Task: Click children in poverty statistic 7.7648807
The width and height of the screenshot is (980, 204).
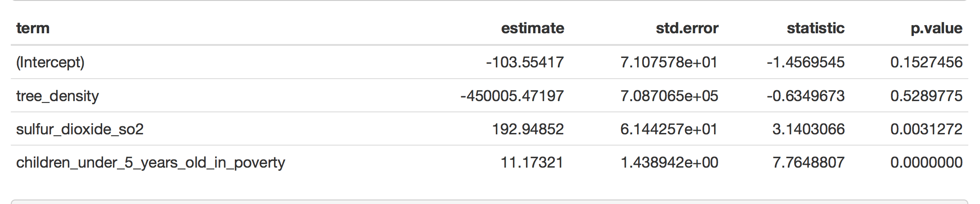Action: pyautogui.click(x=809, y=163)
